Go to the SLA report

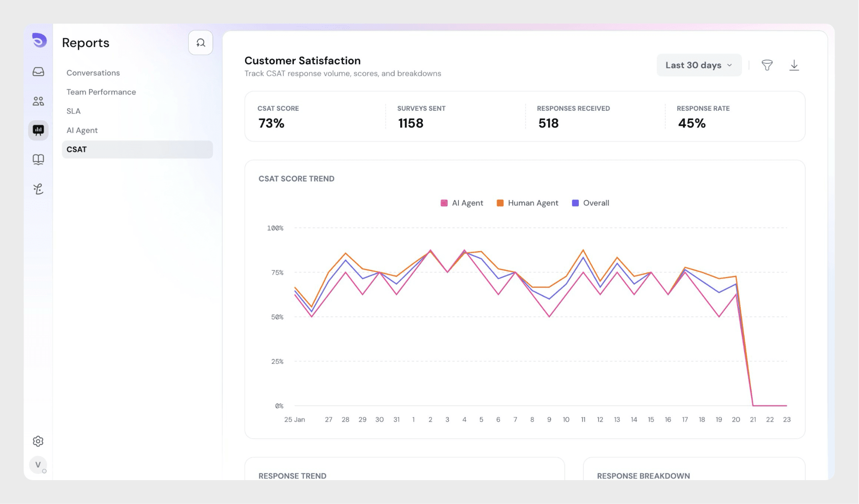[73, 111]
